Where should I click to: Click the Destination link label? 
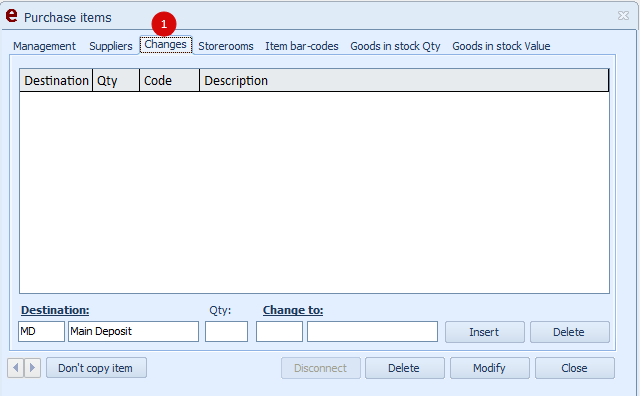(x=55, y=310)
